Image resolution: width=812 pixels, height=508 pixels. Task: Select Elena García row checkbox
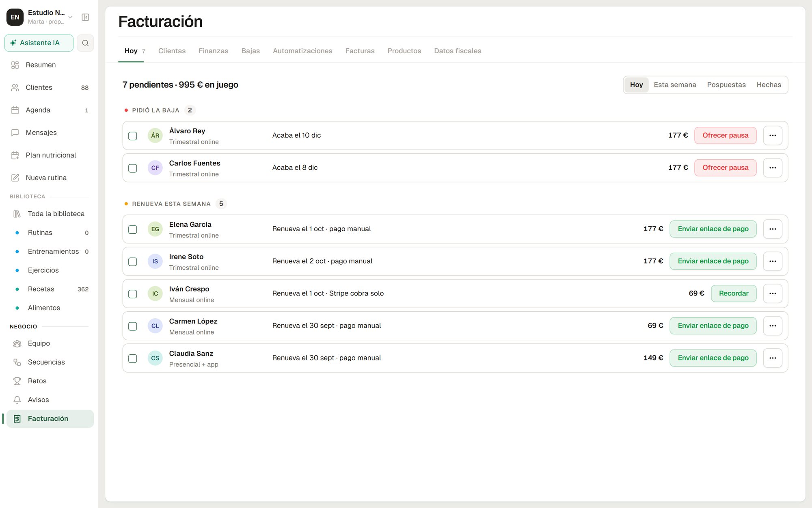133,229
